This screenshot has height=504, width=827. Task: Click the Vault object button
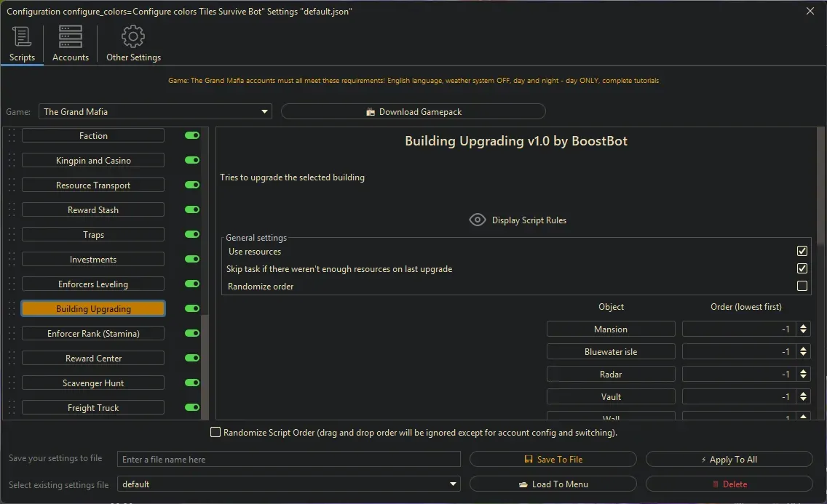pos(611,397)
